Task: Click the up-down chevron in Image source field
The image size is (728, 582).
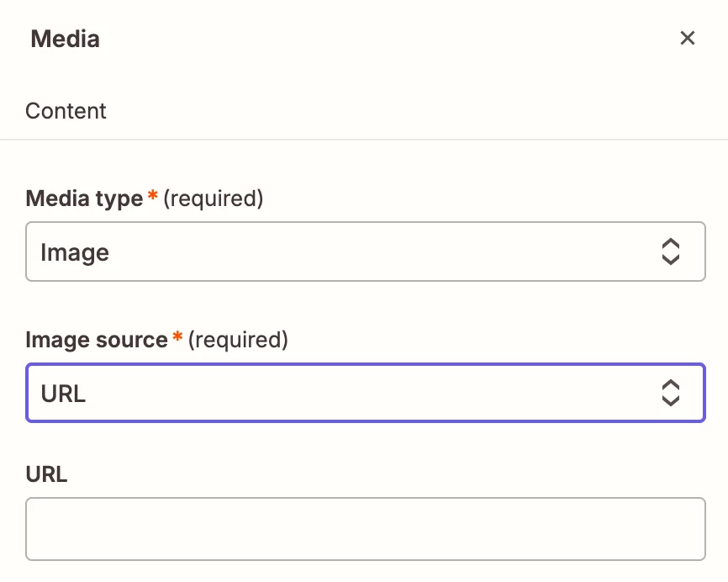Action: tap(670, 393)
